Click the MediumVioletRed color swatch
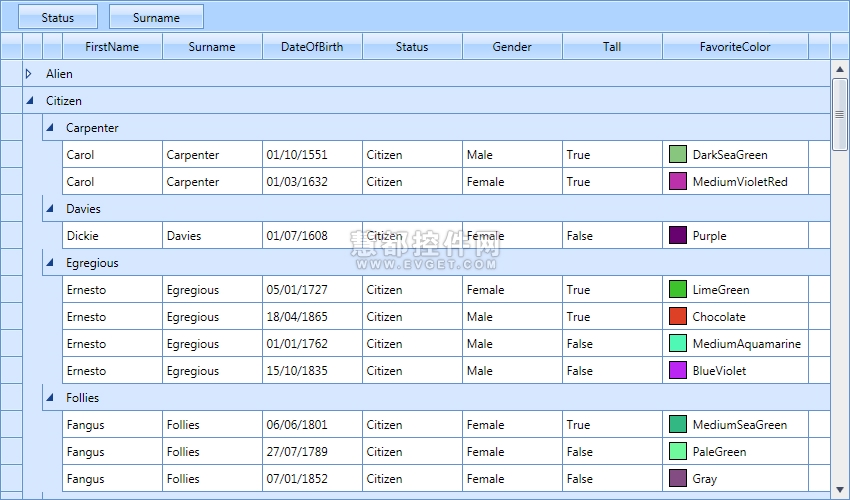The height and width of the screenshot is (500, 850). (x=678, y=181)
